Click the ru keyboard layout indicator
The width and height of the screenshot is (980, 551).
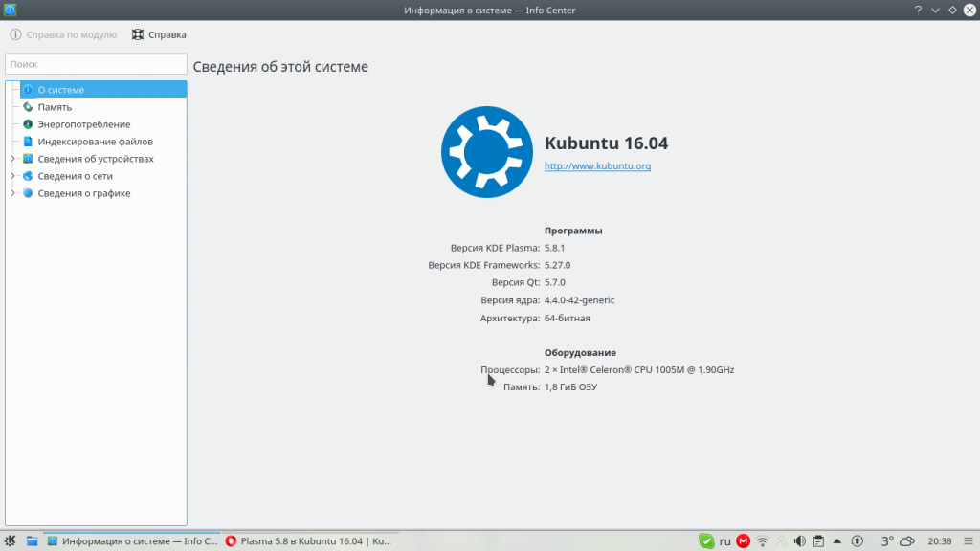point(725,541)
